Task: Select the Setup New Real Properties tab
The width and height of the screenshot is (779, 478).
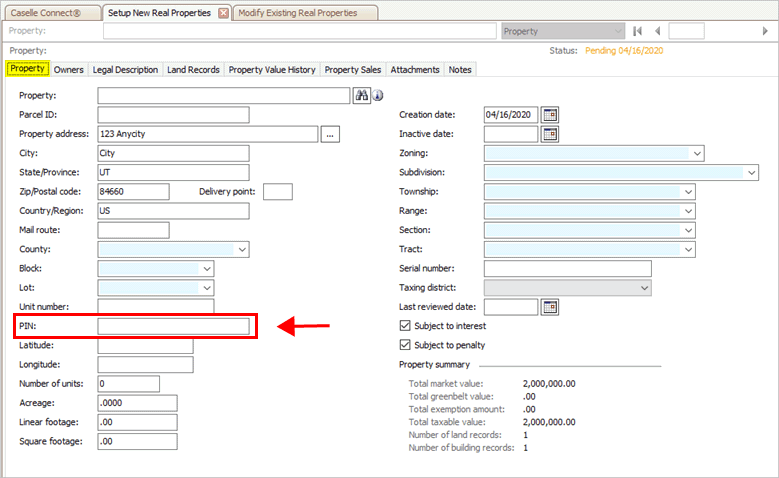Action: tap(159, 13)
